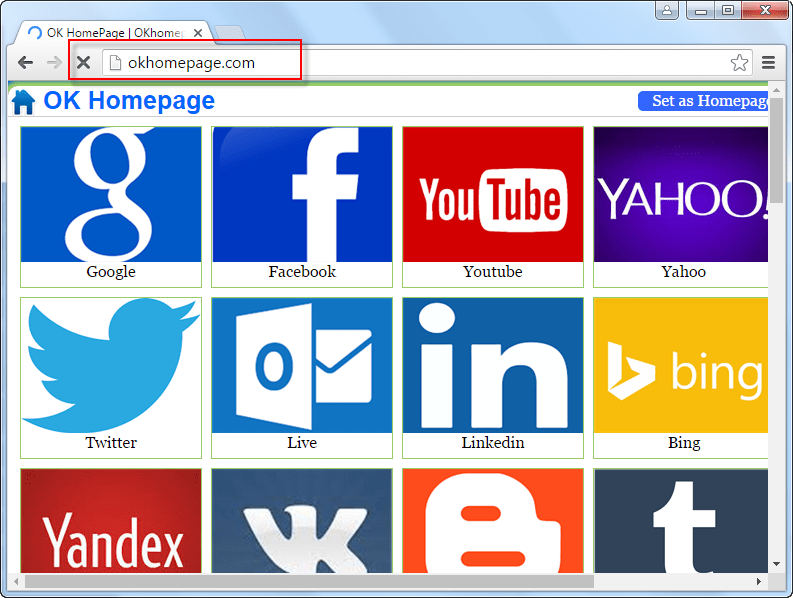Open the Twitter bird tile
This screenshot has width=793, height=598.
[111, 365]
